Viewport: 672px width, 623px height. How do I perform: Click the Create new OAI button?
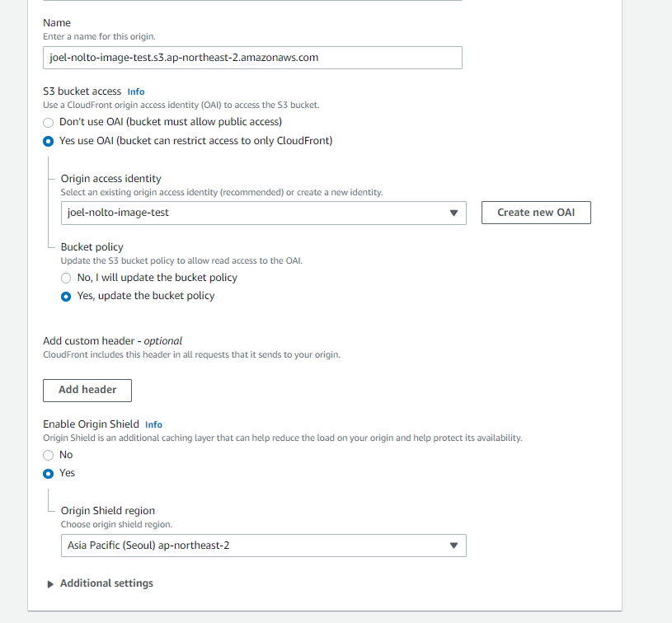(536, 213)
